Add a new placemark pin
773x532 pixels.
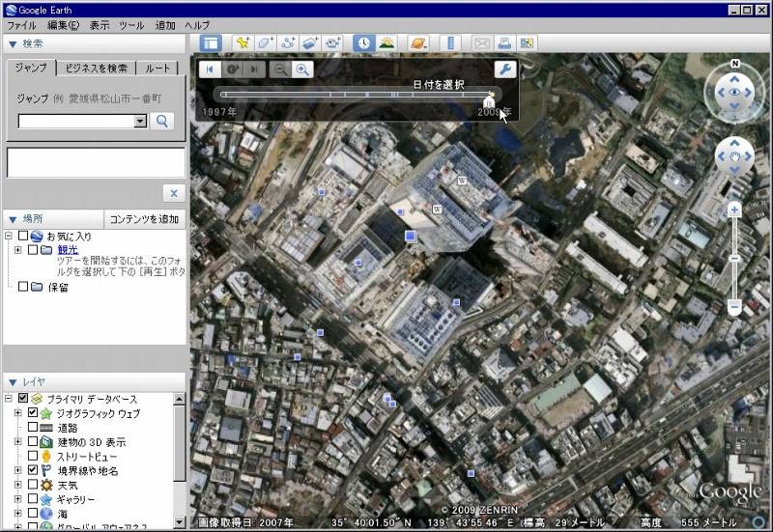pyautogui.click(x=243, y=43)
